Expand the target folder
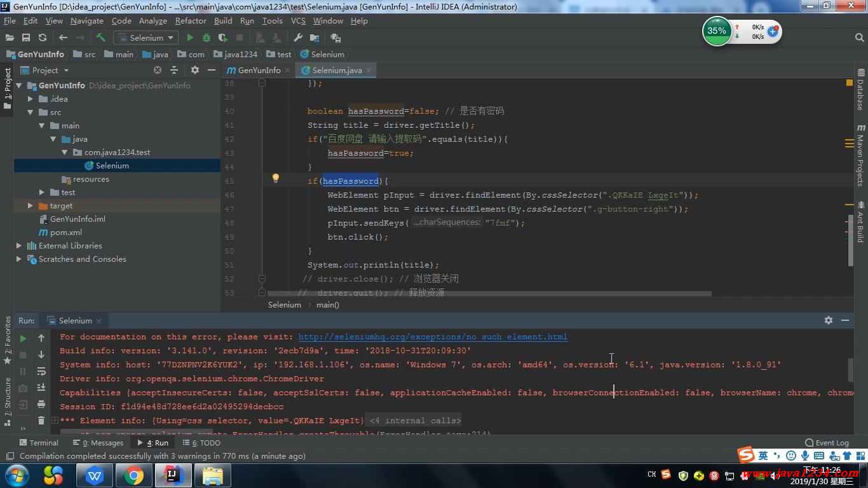Viewport: 868px width, 488px height. click(x=31, y=205)
